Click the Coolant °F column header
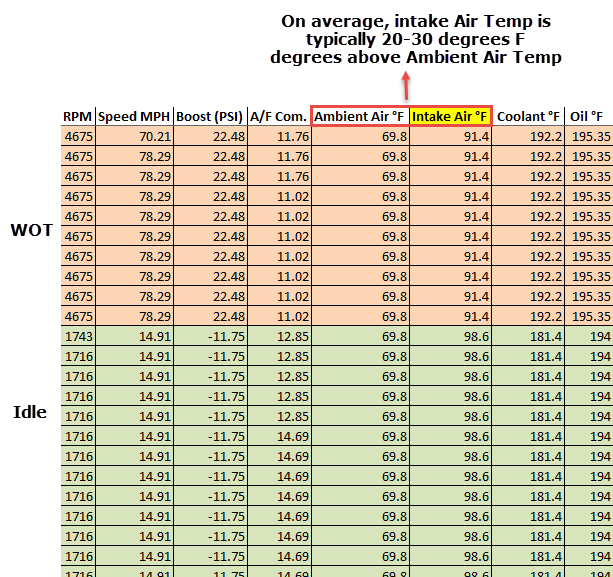 tap(529, 117)
